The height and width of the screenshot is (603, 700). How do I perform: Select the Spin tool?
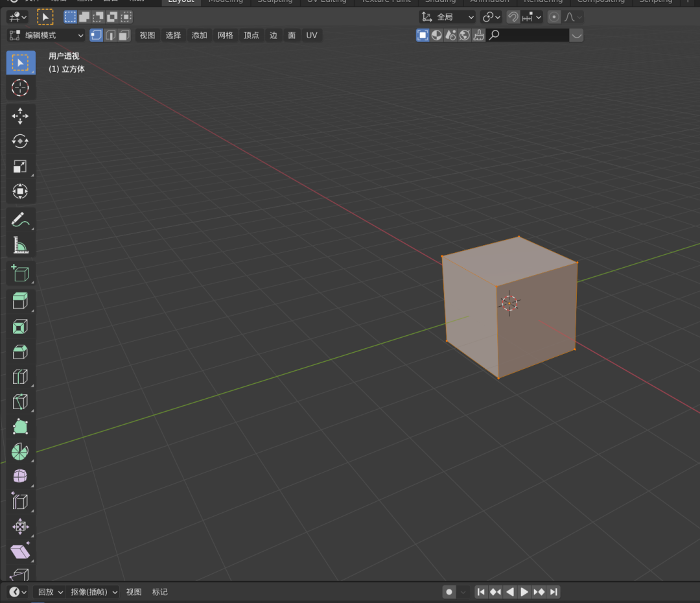coord(20,451)
